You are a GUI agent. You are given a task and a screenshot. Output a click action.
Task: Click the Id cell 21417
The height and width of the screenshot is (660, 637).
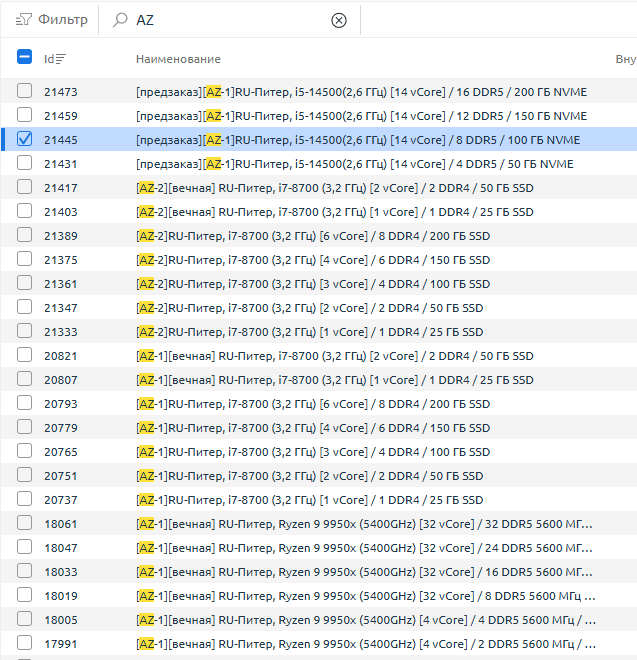coord(60,187)
